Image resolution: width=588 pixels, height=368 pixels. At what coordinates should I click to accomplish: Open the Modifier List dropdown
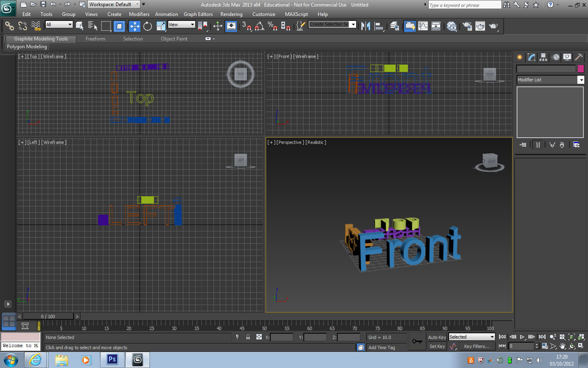pyautogui.click(x=581, y=79)
